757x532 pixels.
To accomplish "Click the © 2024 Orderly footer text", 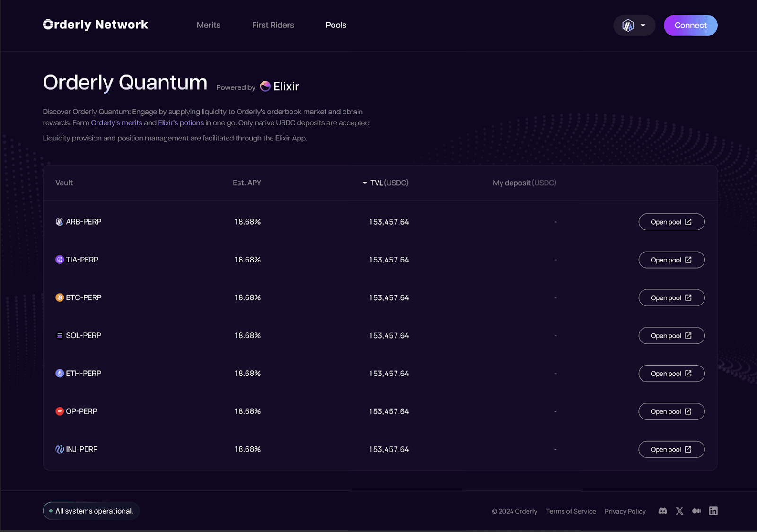I will pos(514,511).
